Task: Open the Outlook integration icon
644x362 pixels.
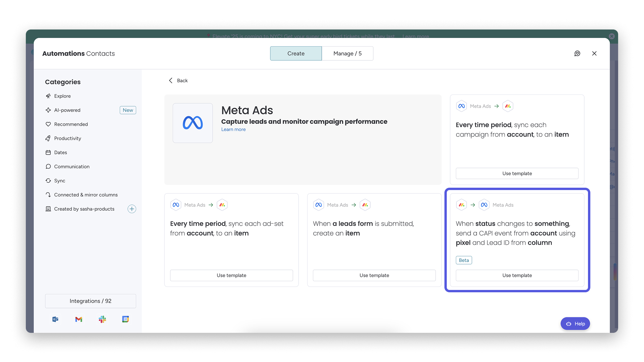Action: click(55, 319)
